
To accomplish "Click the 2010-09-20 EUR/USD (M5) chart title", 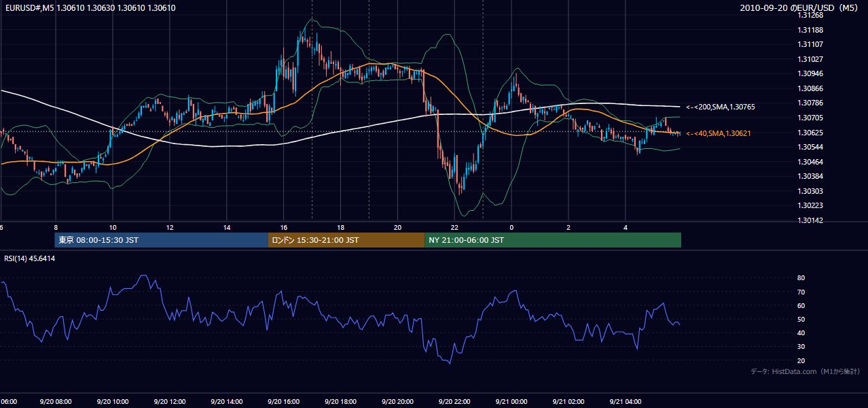I will [800, 8].
